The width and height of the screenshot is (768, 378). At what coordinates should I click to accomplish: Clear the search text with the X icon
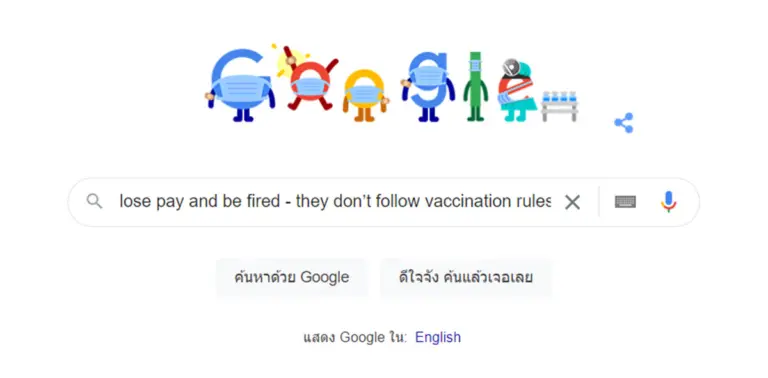(572, 202)
